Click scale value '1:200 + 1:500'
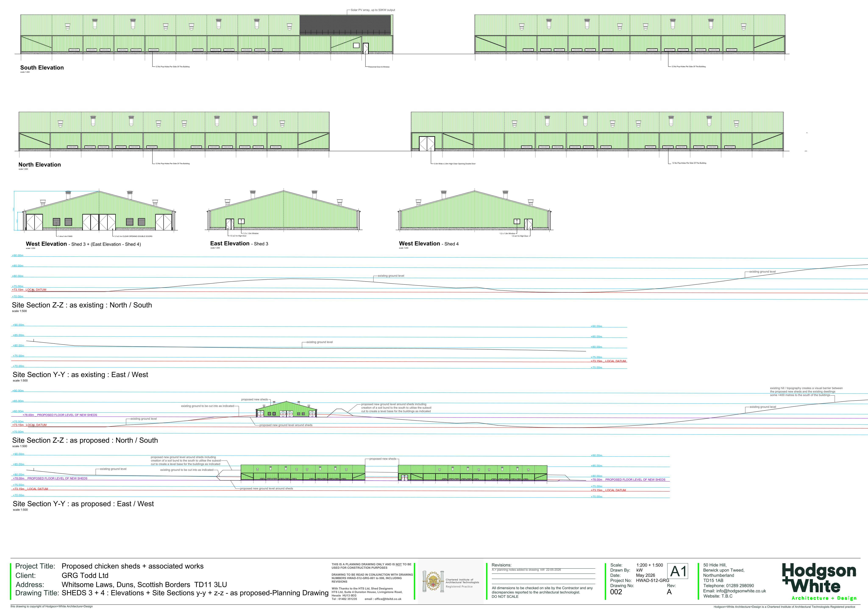Screen dimensions: 868x613 tap(650, 565)
